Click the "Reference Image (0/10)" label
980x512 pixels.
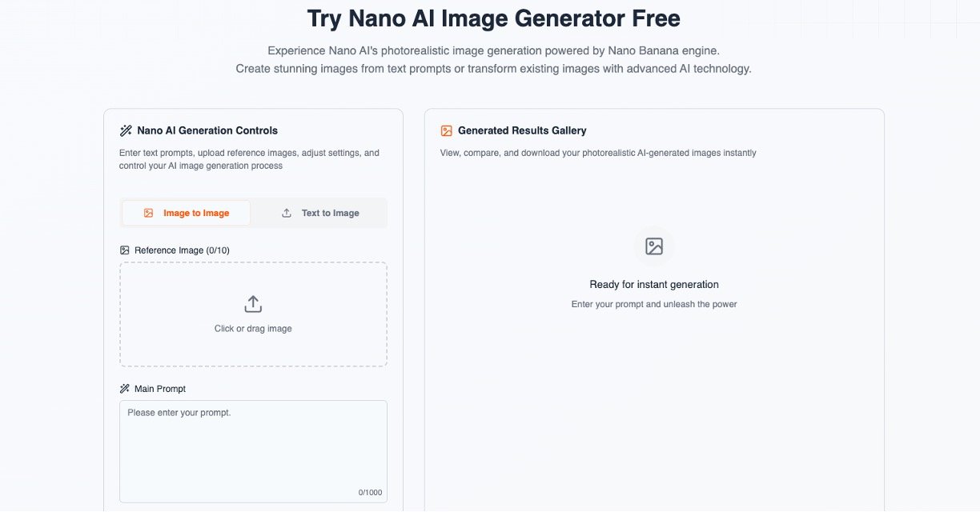182,250
